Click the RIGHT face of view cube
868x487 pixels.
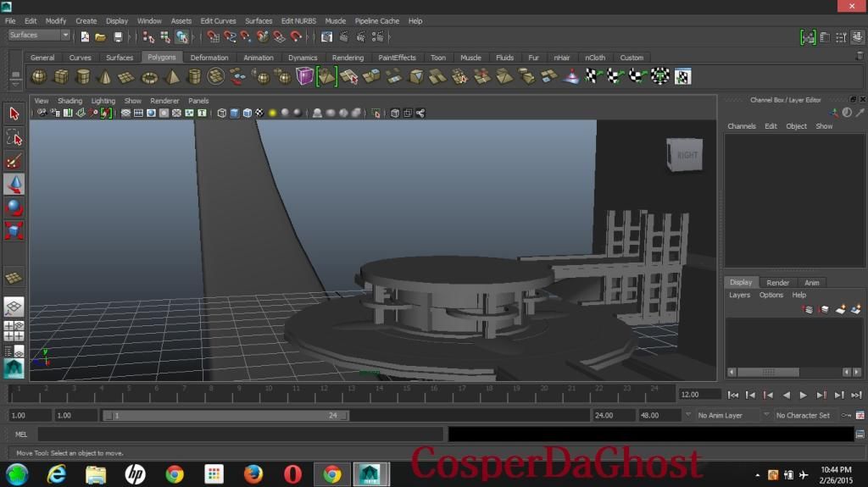pyautogui.click(x=687, y=155)
